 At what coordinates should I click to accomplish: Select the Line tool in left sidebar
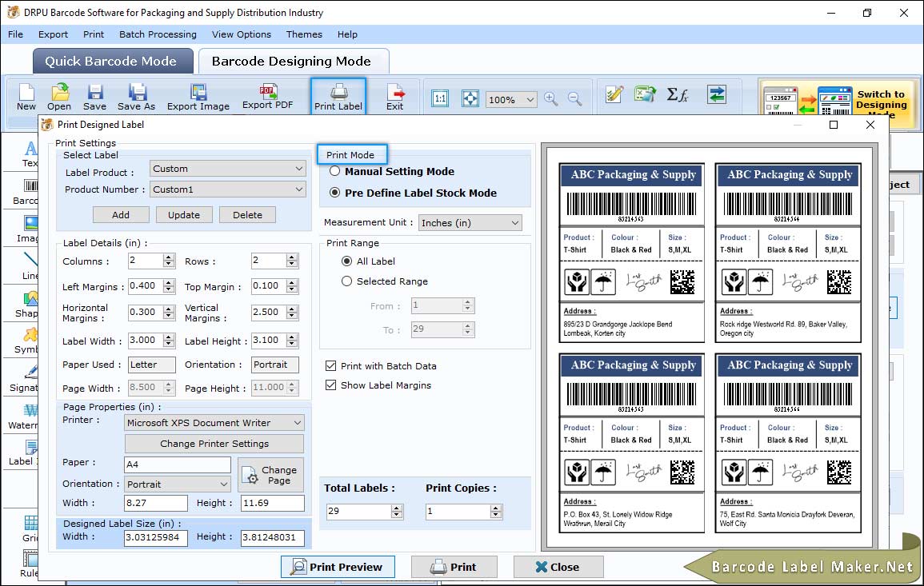coord(30,267)
